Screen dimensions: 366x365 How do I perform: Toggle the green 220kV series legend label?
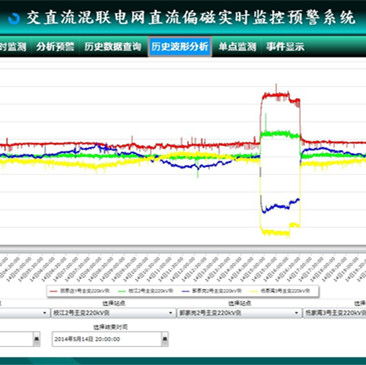[x=151, y=291]
